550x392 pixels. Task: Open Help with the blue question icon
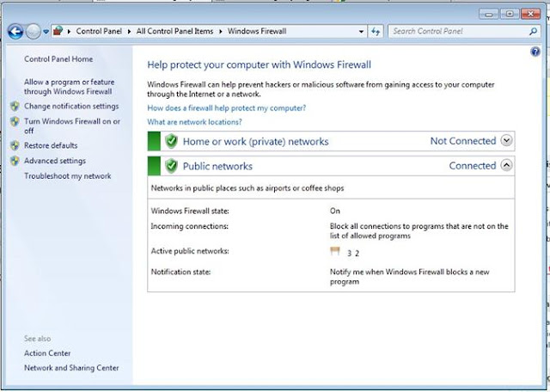(x=535, y=52)
